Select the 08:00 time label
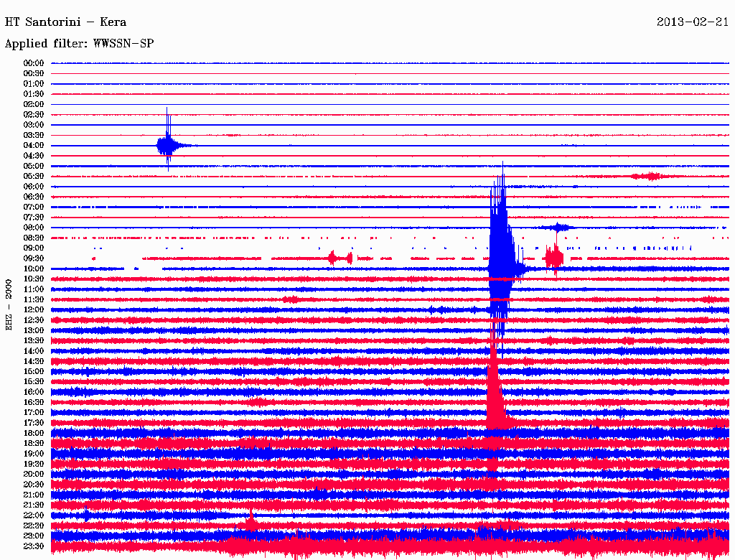The height and width of the screenshot is (560, 735). (x=34, y=228)
